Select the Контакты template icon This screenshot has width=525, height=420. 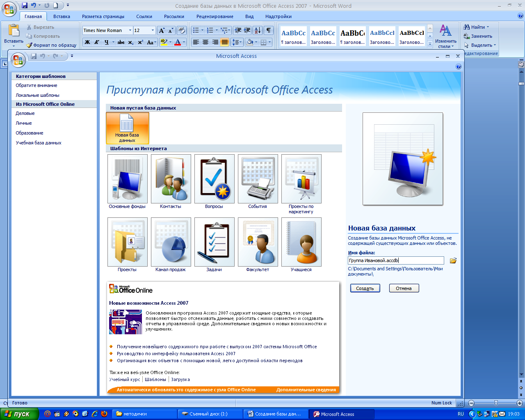pyautogui.click(x=171, y=179)
